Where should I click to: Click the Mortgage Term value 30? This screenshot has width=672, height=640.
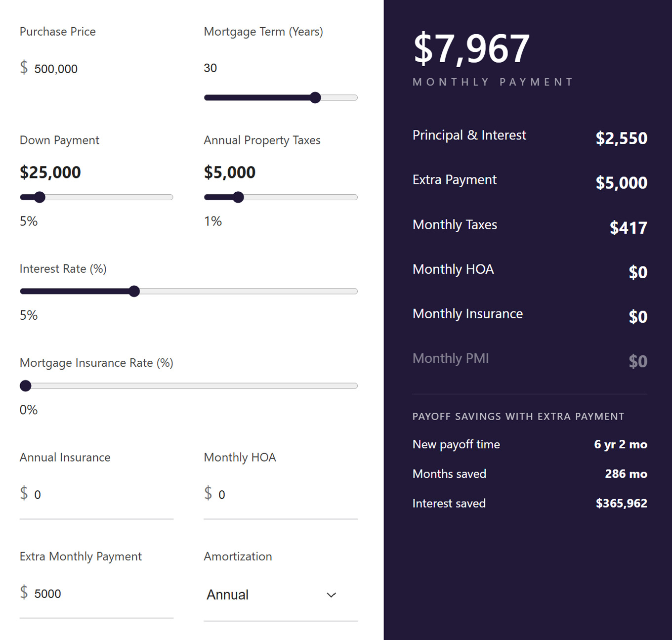210,68
